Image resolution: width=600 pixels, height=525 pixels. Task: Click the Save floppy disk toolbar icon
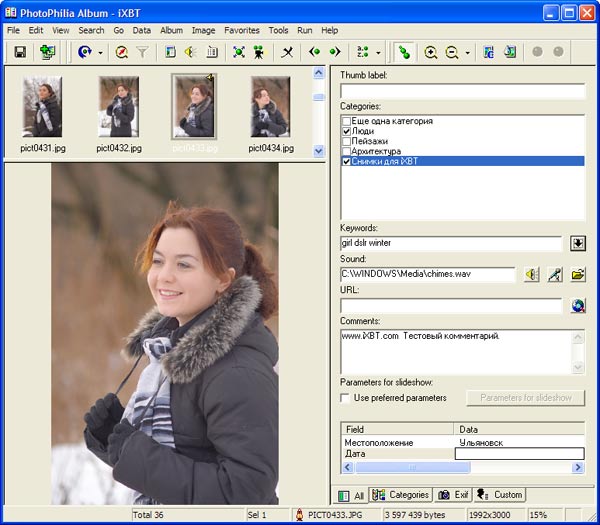pyautogui.click(x=20, y=52)
